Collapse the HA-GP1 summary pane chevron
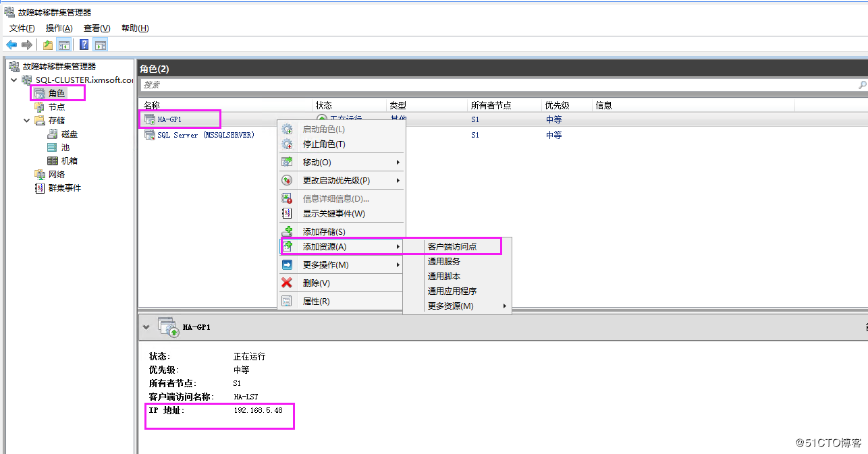 pyautogui.click(x=147, y=327)
